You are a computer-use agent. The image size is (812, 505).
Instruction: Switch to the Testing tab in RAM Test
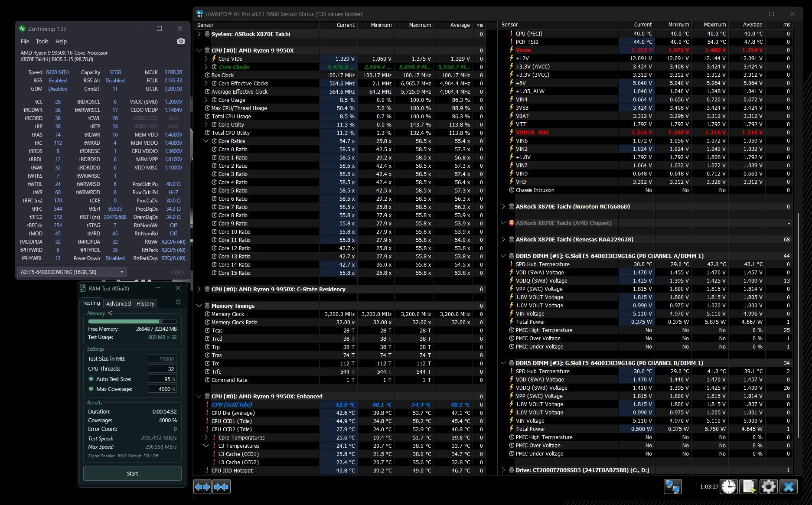point(91,303)
